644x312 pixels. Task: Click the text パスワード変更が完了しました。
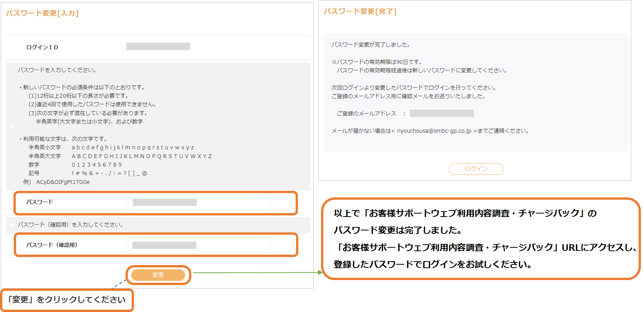tap(371, 45)
